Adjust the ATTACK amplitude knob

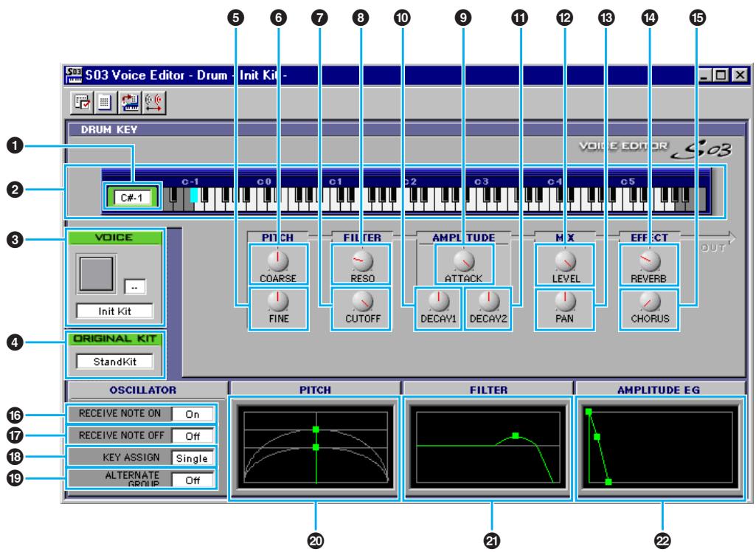pyautogui.click(x=464, y=261)
